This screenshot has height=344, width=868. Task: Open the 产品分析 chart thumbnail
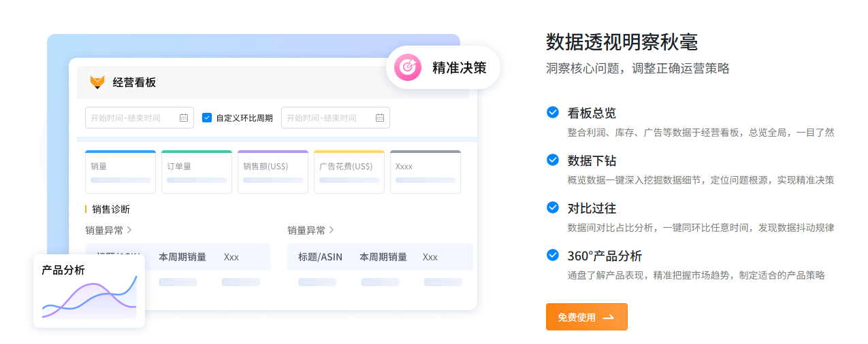point(89,291)
